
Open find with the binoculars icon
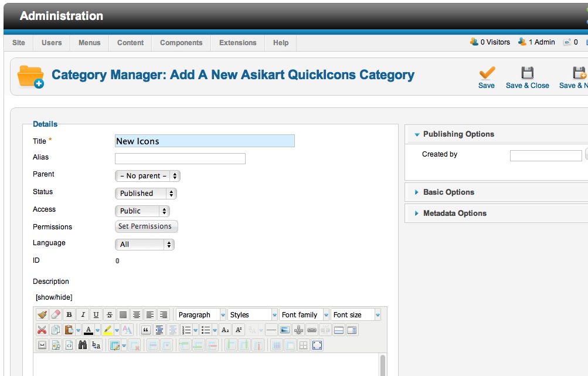(x=83, y=345)
